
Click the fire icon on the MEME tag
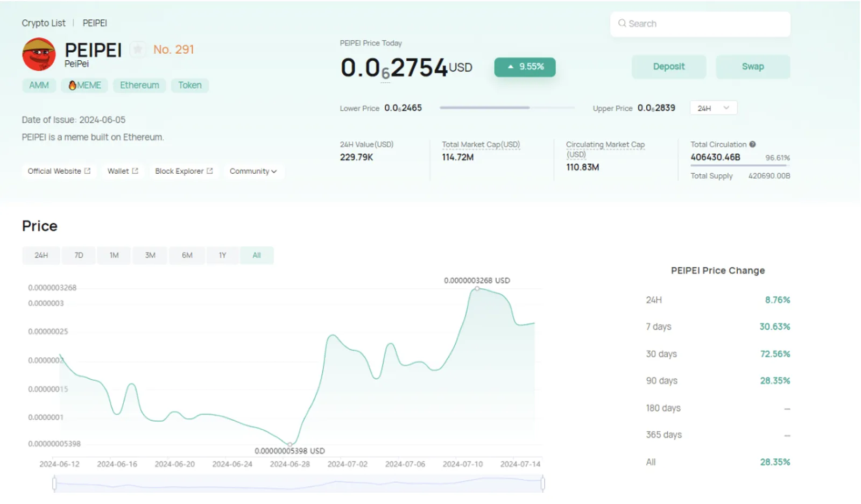coord(72,86)
